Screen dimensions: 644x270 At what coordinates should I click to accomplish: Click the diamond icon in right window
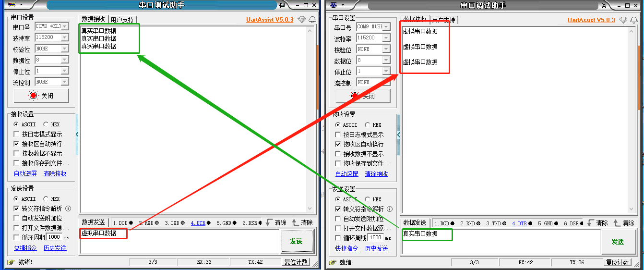pyautogui.click(x=623, y=20)
